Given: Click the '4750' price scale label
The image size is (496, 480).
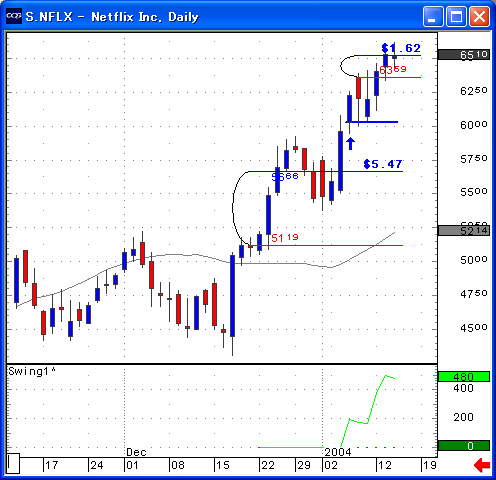Looking at the screenshot, I should coord(474,294).
